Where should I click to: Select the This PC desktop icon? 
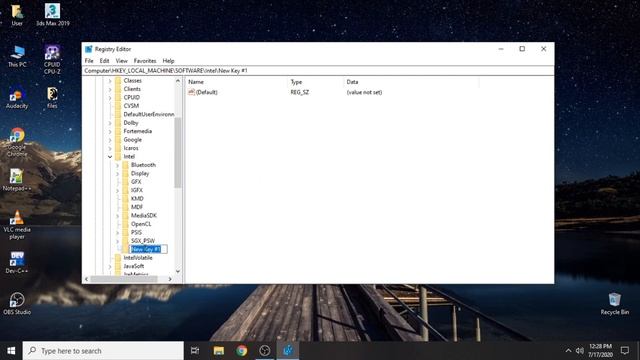tap(17, 56)
